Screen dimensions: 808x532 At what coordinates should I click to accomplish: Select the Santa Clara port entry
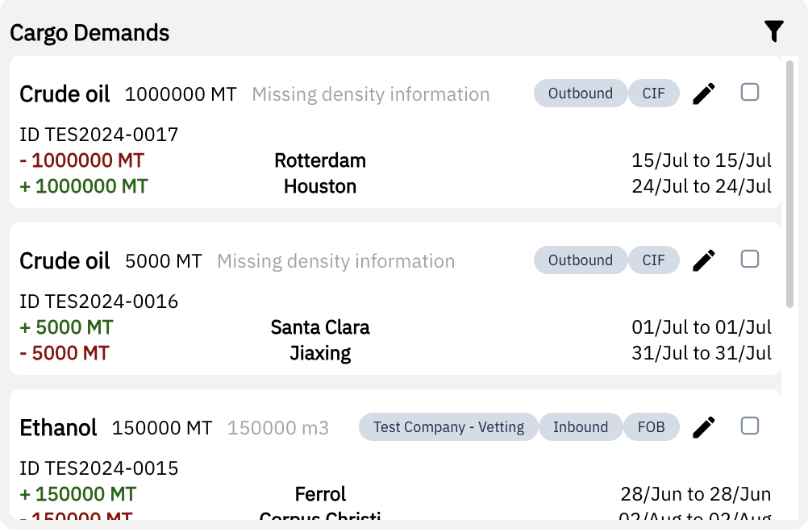pyautogui.click(x=320, y=327)
